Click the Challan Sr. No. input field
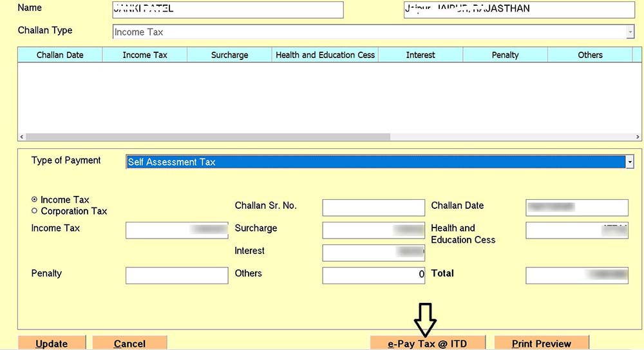Image resolution: width=644 pixels, height=350 pixels. pyautogui.click(x=374, y=208)
